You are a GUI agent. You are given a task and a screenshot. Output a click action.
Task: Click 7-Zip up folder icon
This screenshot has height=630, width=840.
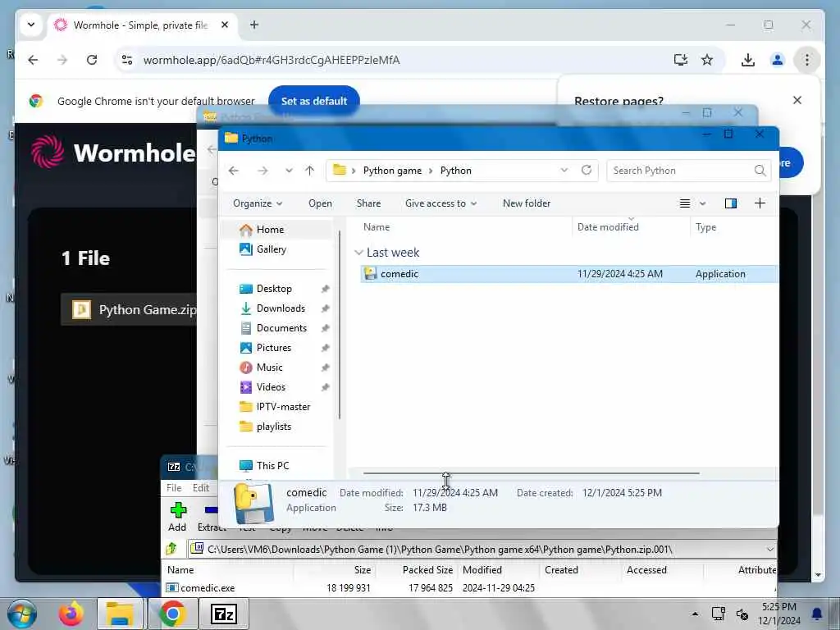171,549
